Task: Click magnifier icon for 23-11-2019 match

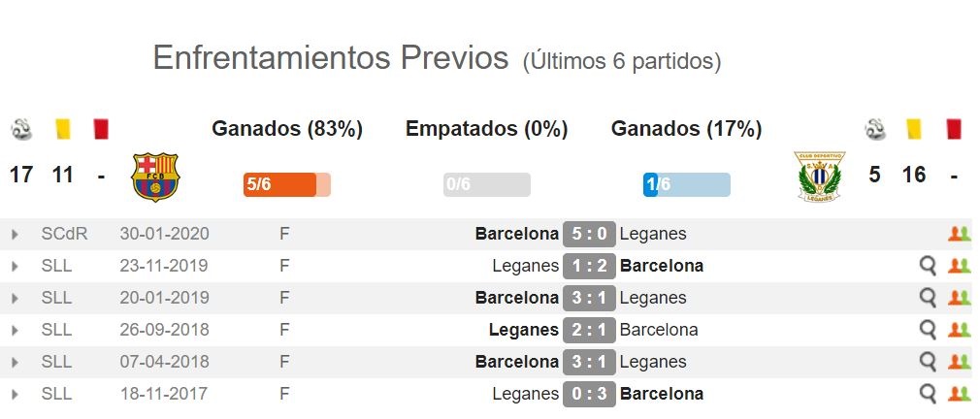Action: [x=929, y=266]
